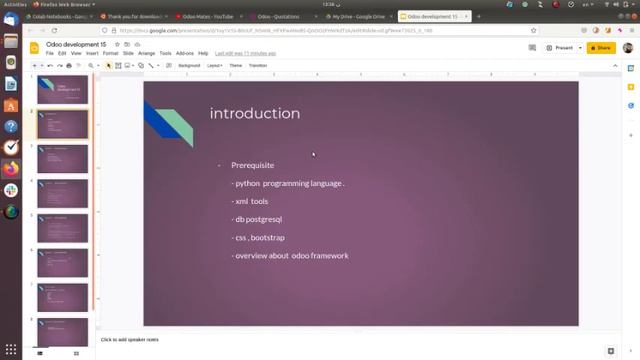This screenshot has width=640, height=360.
Task: Select slide 3 thumbnail in filmstrip
Action: tap(62, 159)
